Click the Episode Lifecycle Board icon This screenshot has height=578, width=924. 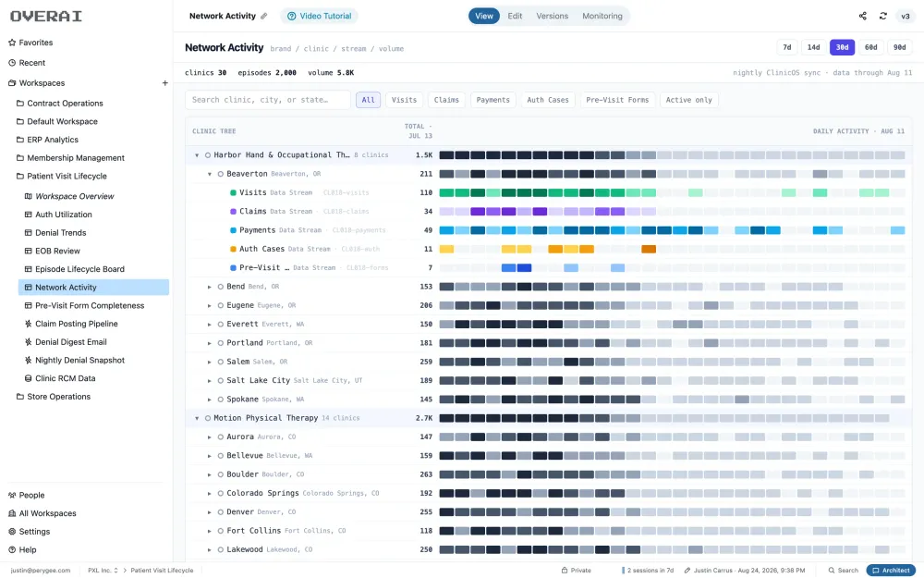[x=29, y=269]
